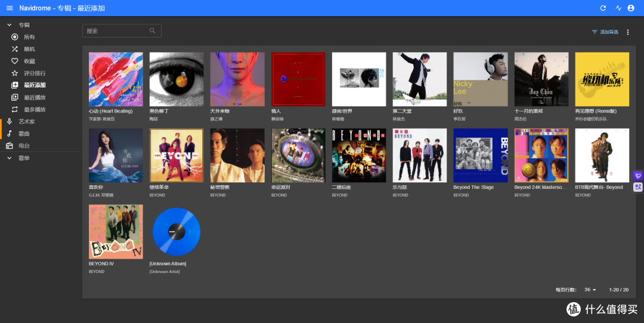The height and width of the screenshot is (323, 644).
Task: Open the 天外来物 album cover
Action: pos(237,79)
